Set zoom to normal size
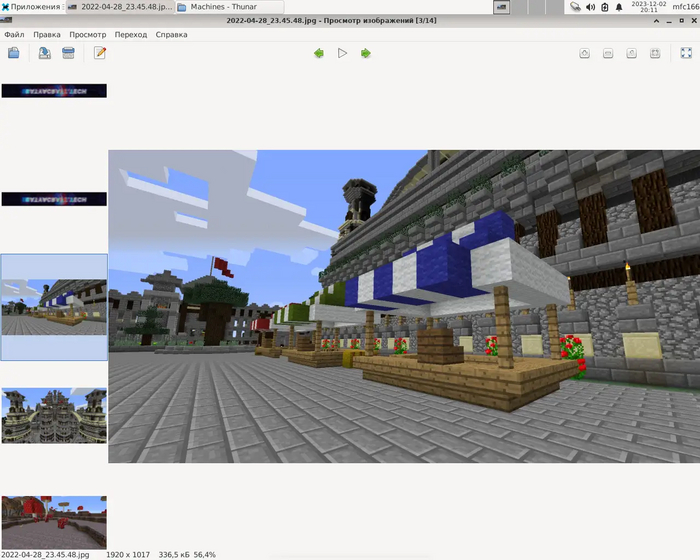700x560 pixels. click(x=631, y=53)
